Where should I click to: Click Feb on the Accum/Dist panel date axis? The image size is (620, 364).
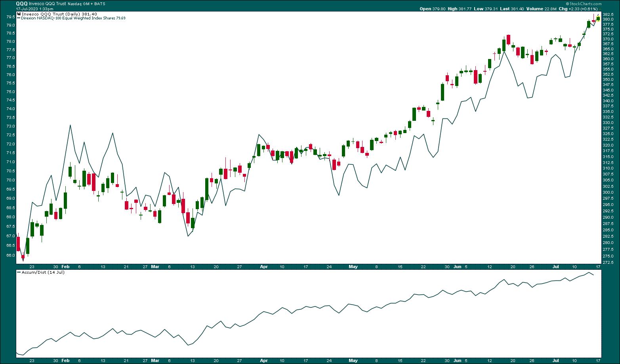(66, 361)
